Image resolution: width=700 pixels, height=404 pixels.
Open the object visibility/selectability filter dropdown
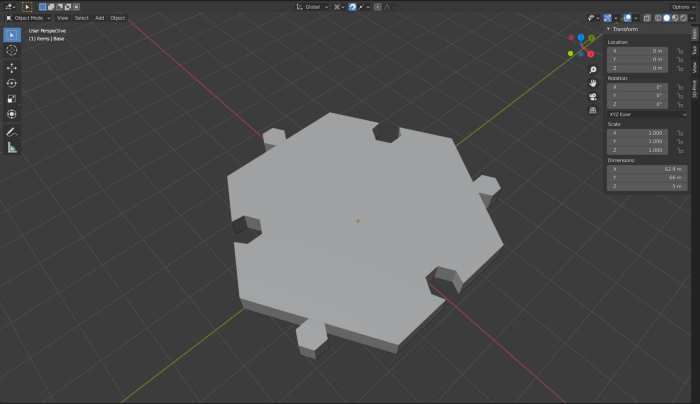click(x=593, y=18)
